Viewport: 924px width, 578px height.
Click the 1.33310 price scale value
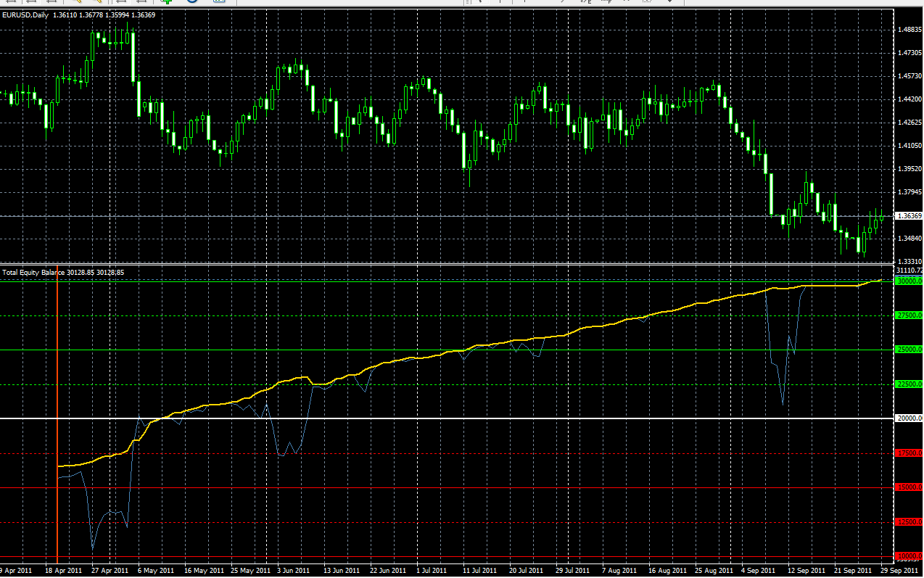(909, 261)
